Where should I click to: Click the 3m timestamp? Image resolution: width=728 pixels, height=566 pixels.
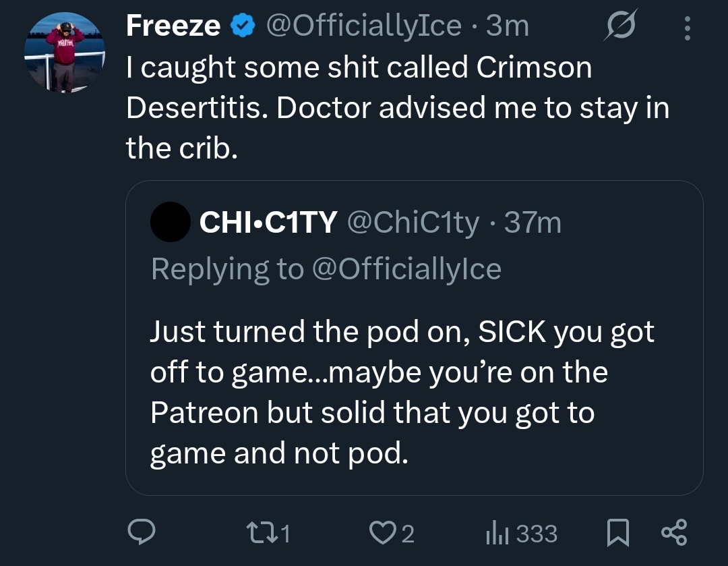point(508,26)
